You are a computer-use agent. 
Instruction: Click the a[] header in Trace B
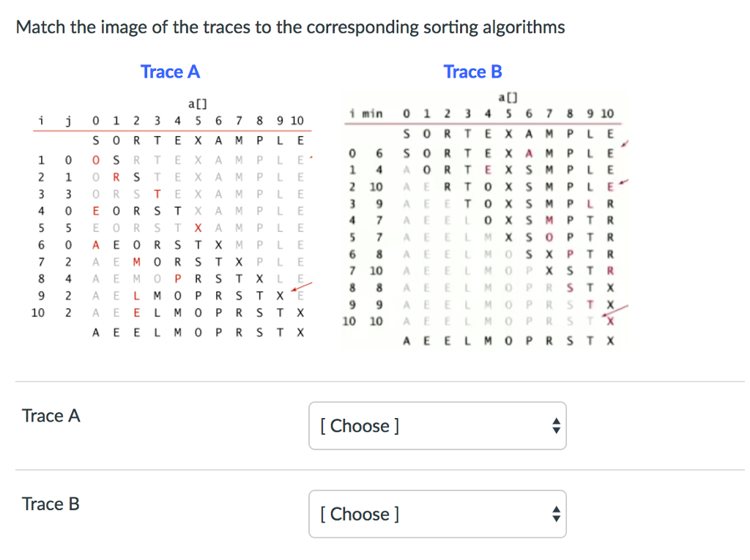click(x=508, y=97)
